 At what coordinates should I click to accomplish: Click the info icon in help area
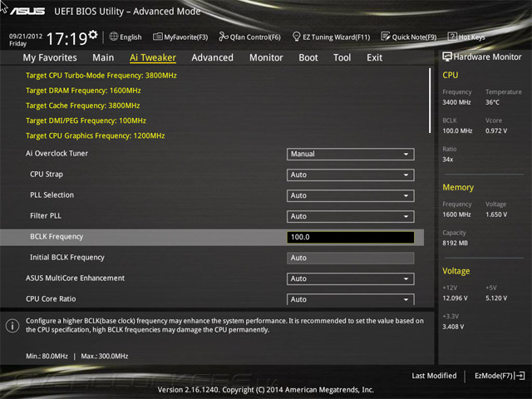click(x=12, y=326)
